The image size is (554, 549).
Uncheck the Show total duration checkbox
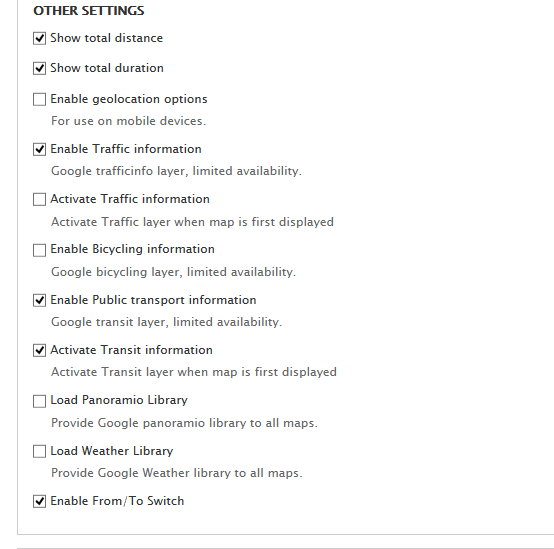pos(39,68)
